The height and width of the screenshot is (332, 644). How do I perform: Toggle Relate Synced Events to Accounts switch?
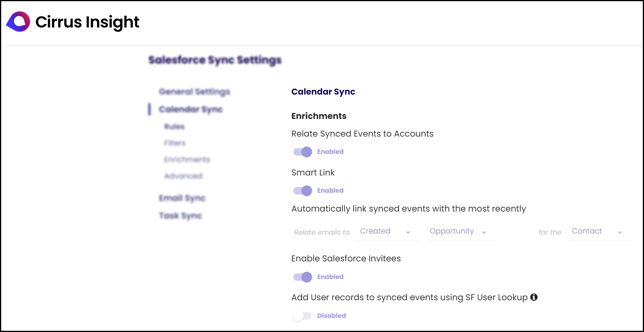point(302,152)
